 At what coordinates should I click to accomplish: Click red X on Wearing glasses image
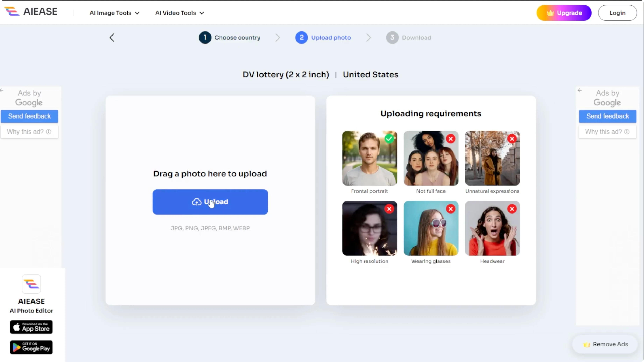451,209
